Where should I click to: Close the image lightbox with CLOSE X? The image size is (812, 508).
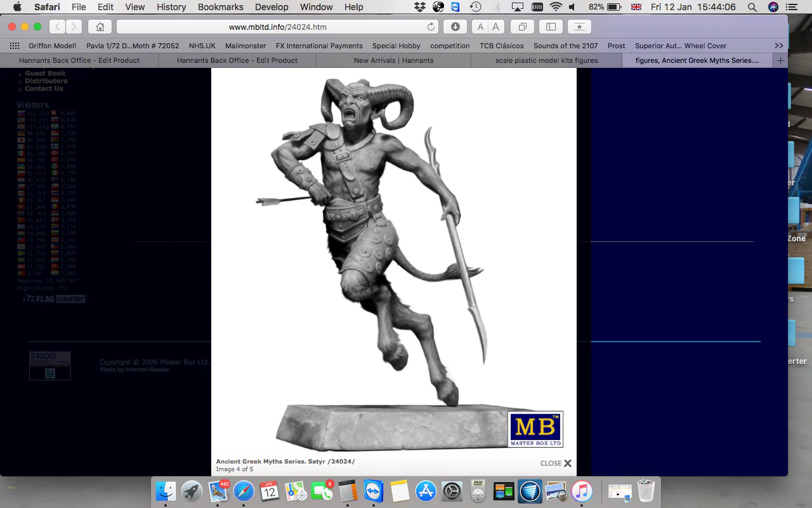click(x=556, y=464)
